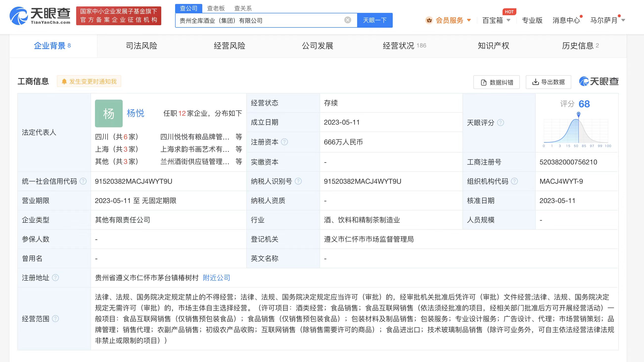The width and height of the screenshot is (644, 362).
Task: Click the red 国家中小企业发展子基金 banner
Action: (x=119, y=16)
